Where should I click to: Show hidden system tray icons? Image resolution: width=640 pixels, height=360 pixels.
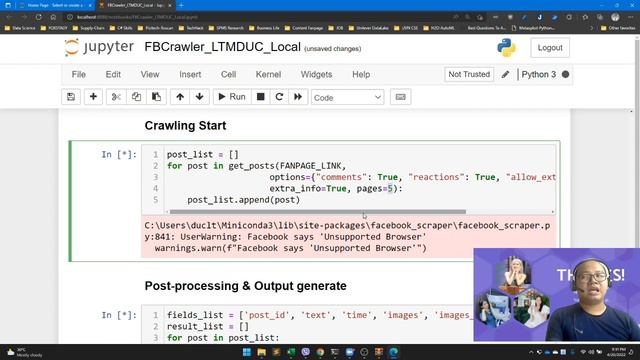[531, 352]
